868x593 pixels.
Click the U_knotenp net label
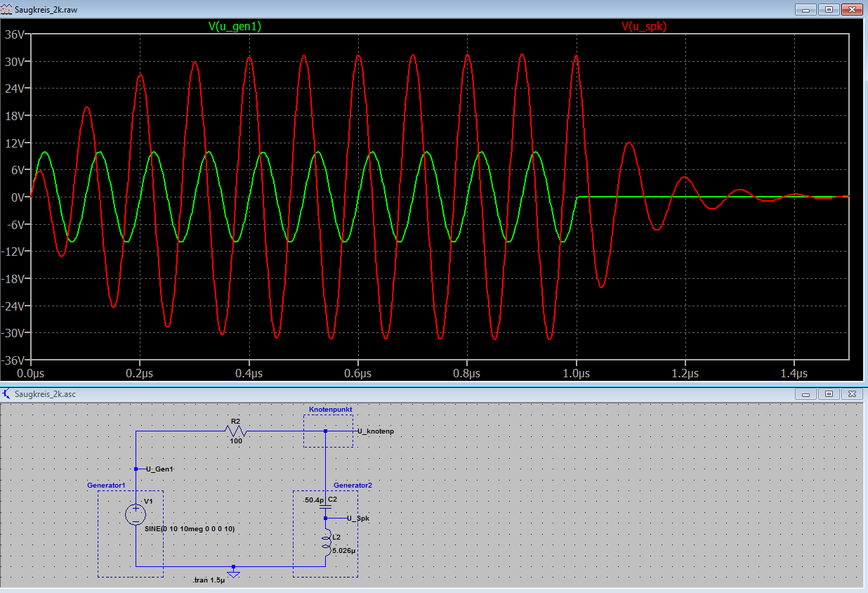coord(375,431)
